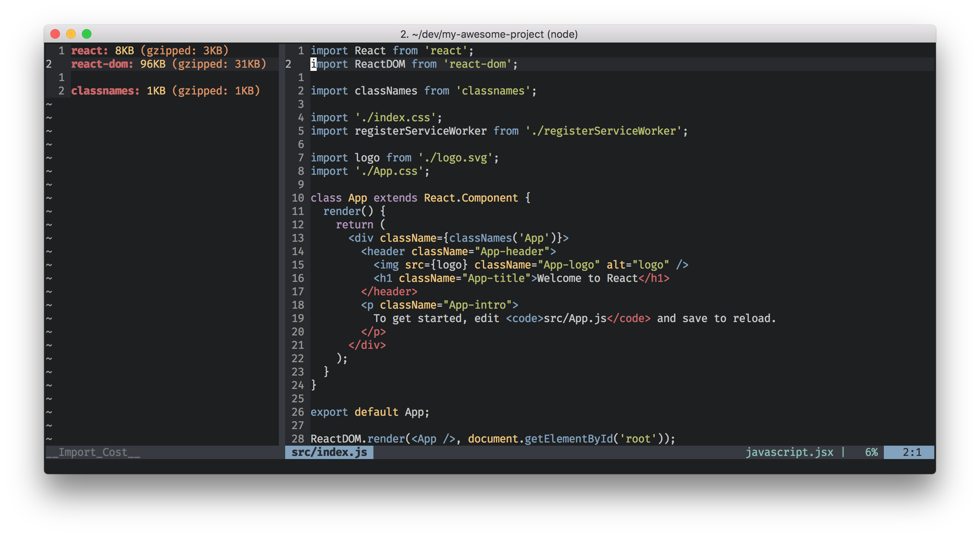This screenshot has height=537, width=980.
Task: Click the './logo.svg' import path
Action: (x=455, y=157)
